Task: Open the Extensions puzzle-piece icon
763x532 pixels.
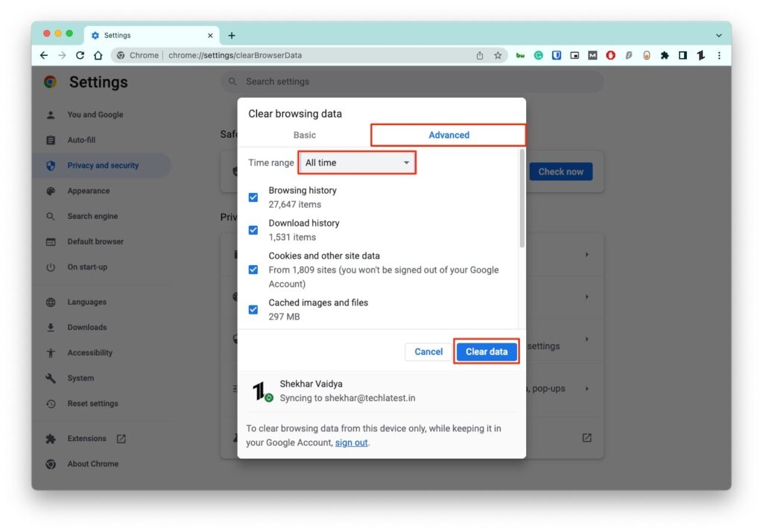Action: coord(665,55)
